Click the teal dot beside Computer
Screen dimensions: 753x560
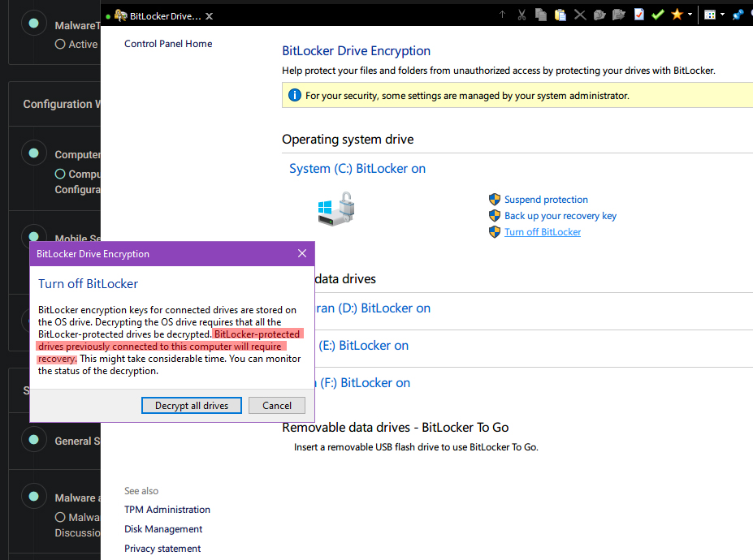click(33, 153)
